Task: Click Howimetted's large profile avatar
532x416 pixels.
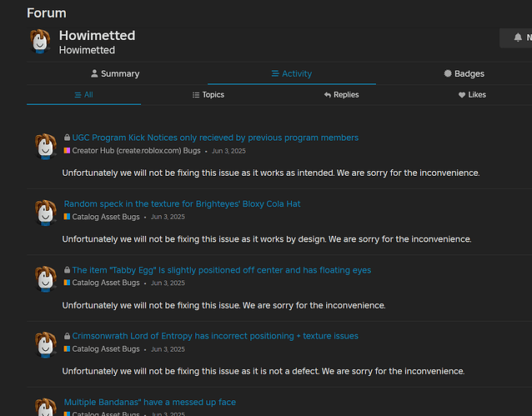Action: [x=40, y=42]
